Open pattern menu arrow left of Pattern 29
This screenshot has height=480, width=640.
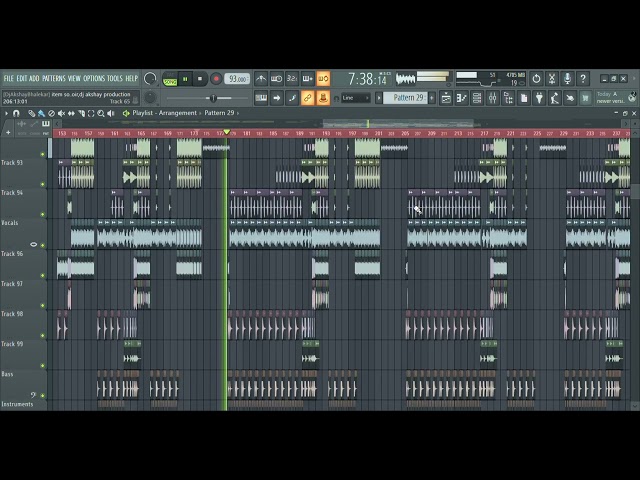[x=378, y=98]
